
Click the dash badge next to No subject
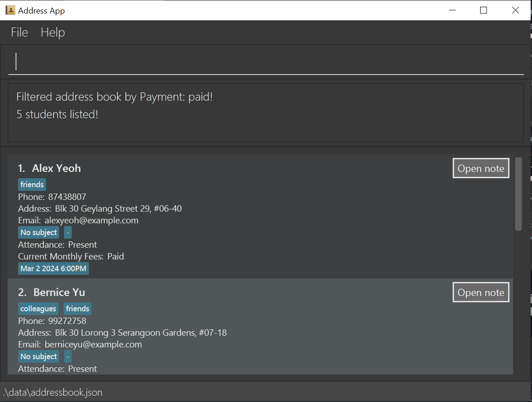68,232
